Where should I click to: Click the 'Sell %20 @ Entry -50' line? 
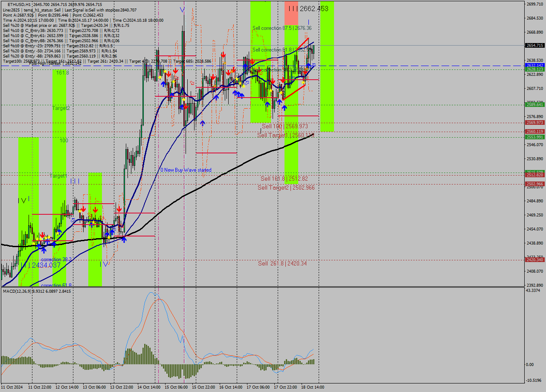tap(60, 51)
